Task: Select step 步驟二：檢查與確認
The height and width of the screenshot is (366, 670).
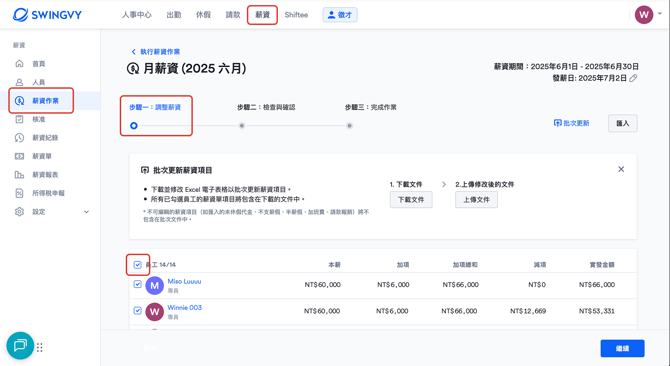Action: click(x=266, y=107)
